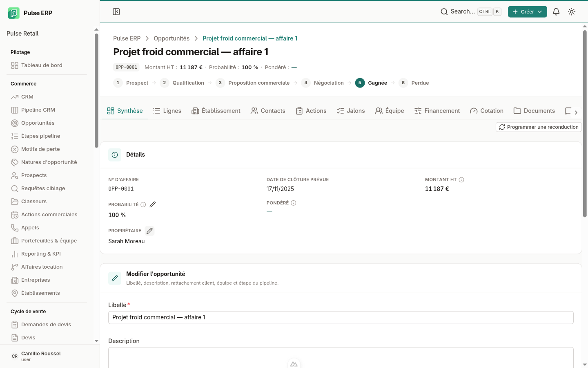Switch theme with the sun icon
This screenshot has width=588, height=368.
click(572, 12)
